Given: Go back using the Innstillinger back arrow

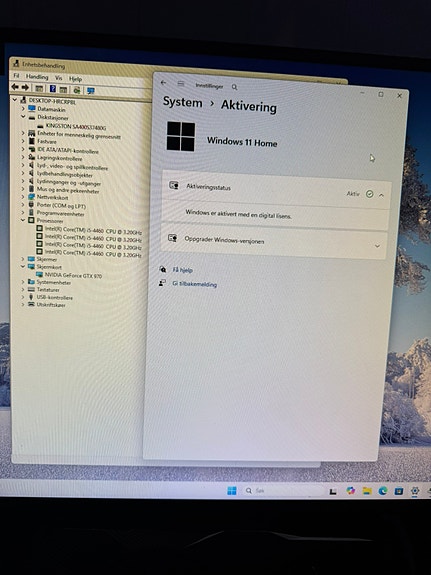Looking at the screenshot, I should [164, 83].
